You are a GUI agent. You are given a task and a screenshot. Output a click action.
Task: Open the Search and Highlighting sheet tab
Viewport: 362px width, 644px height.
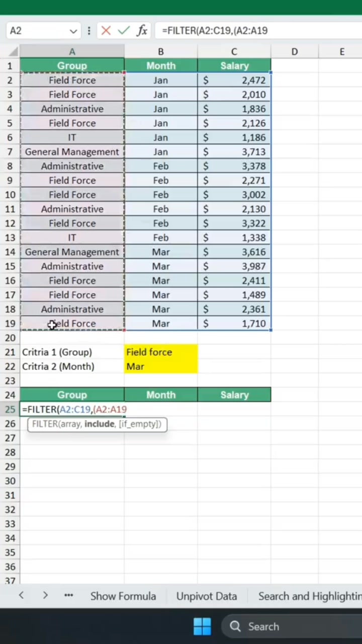[x=310, y=596]
